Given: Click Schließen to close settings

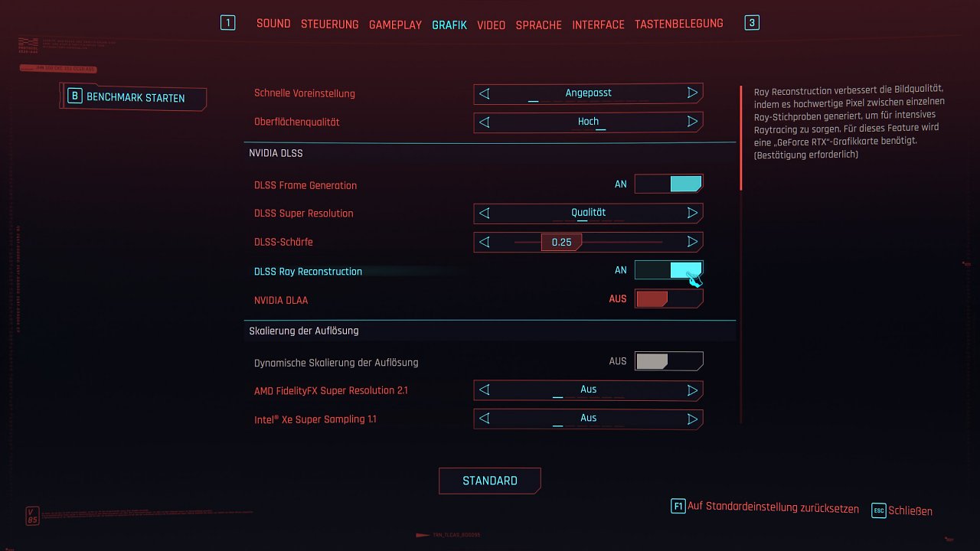Looking at the screenshot, I should (x=910, y=511).
